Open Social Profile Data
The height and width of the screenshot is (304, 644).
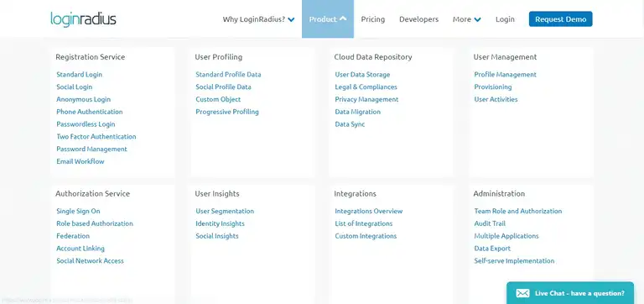223,86
